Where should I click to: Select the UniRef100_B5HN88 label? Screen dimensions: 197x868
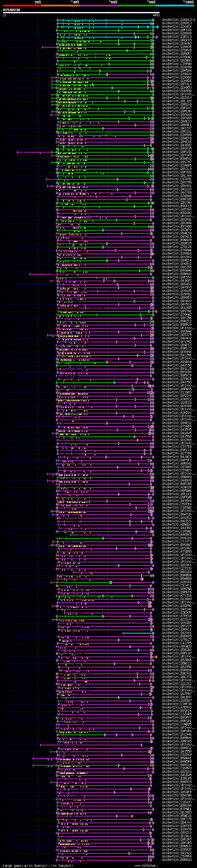coord(176,579)
